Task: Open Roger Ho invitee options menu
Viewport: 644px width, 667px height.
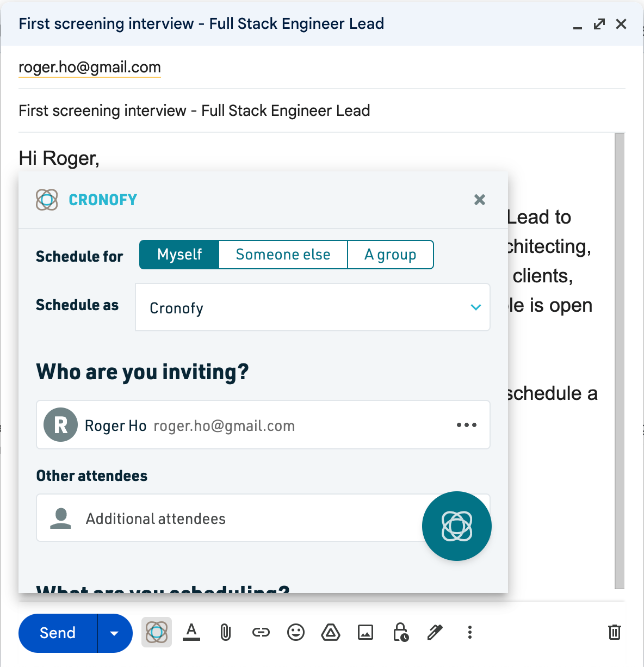Action: click(467, 425)
